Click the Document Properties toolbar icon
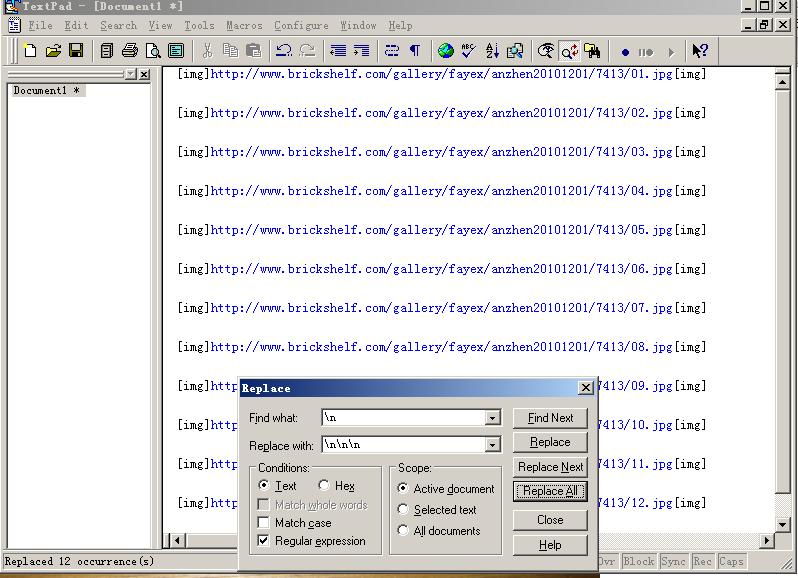The height and width of the screenshot is (578, 798). [x=176, y=51]
